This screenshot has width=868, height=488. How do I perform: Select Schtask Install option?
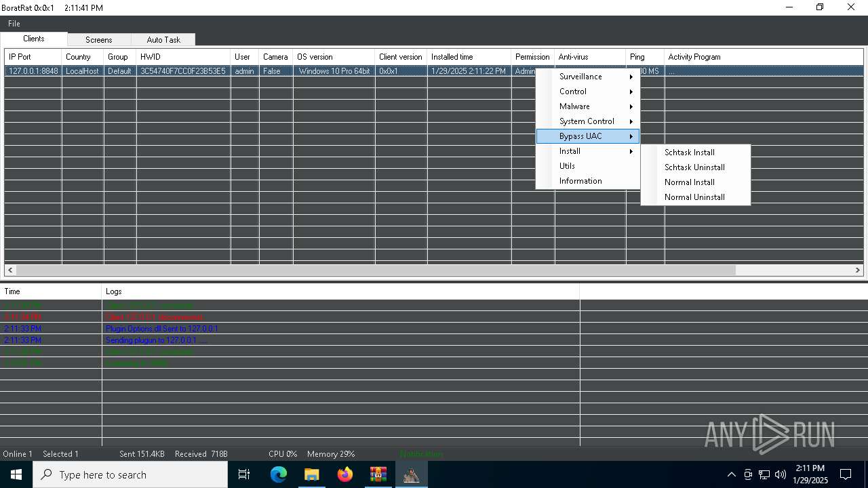(x=696, y=152)
